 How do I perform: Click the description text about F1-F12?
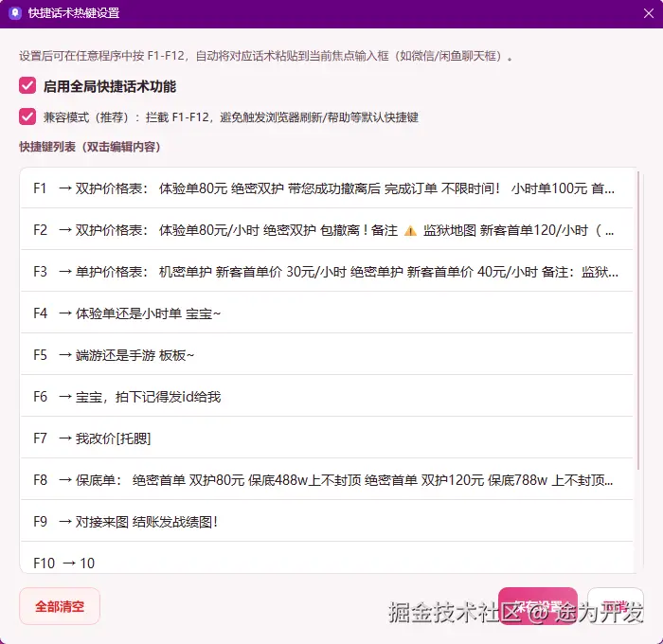[x=265, y=56]
